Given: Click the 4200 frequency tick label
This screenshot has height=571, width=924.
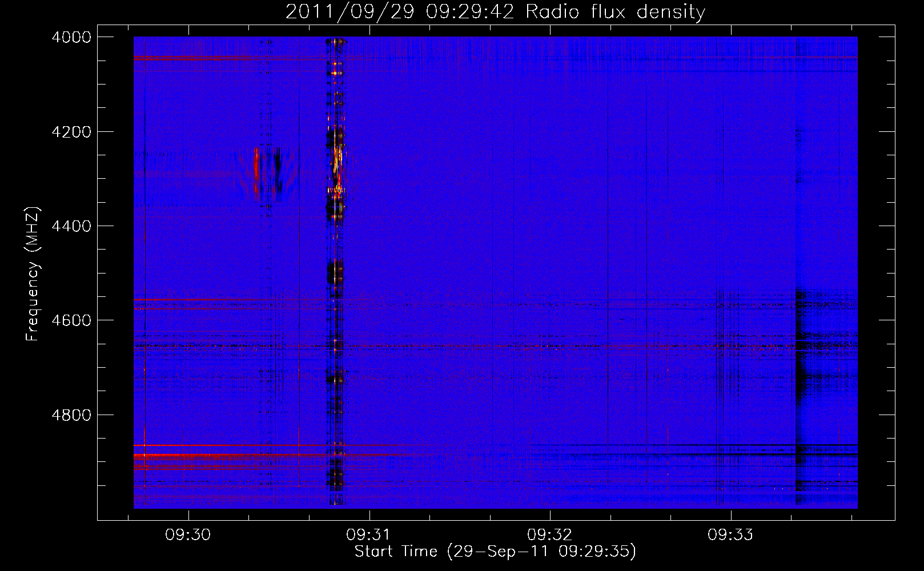Looking at the screenshot, I should (x=71, y=132).
